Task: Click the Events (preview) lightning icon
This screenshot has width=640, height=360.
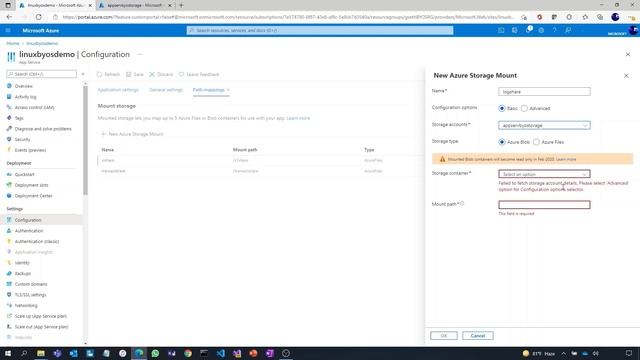Action: pos(9,150)
